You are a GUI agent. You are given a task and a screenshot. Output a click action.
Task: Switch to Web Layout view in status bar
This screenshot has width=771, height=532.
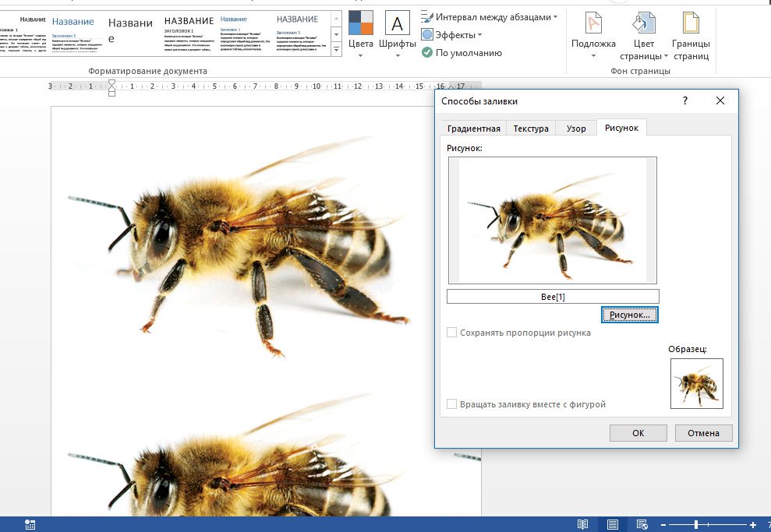point(642,524)
